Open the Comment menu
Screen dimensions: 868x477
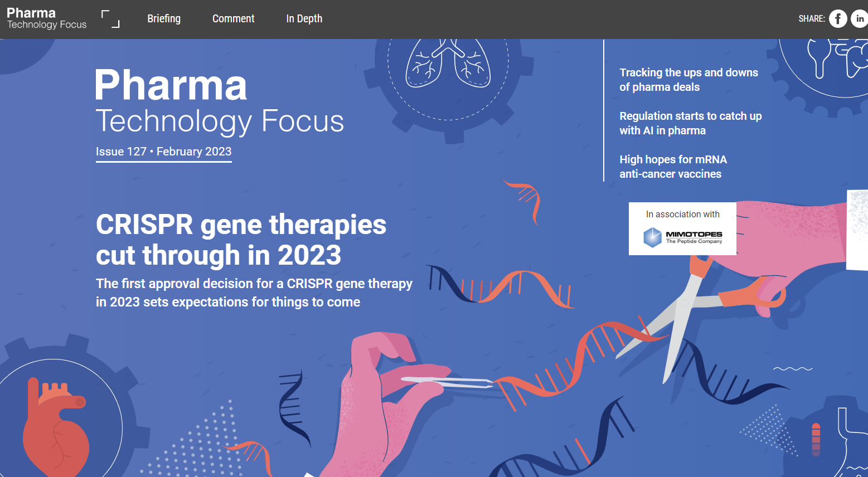(x=233, y=19)
